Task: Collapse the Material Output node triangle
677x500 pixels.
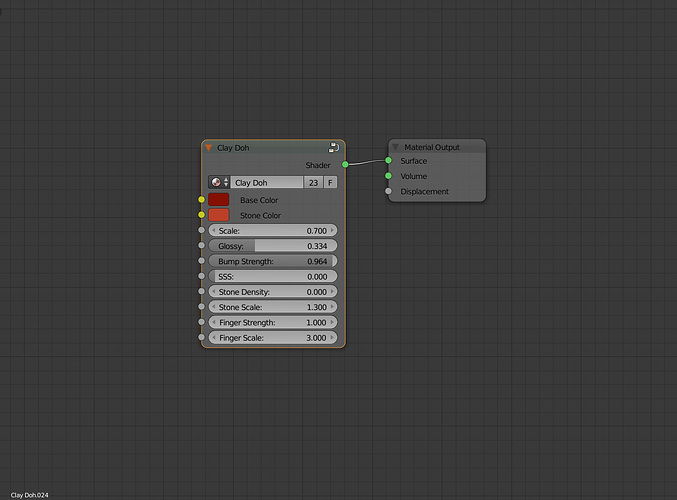Action: coord(395,147)
